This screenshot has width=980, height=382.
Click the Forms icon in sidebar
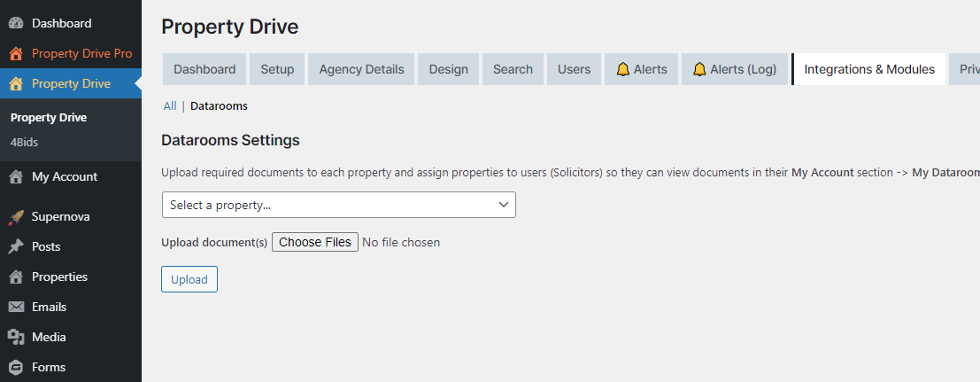click(16, 367)
